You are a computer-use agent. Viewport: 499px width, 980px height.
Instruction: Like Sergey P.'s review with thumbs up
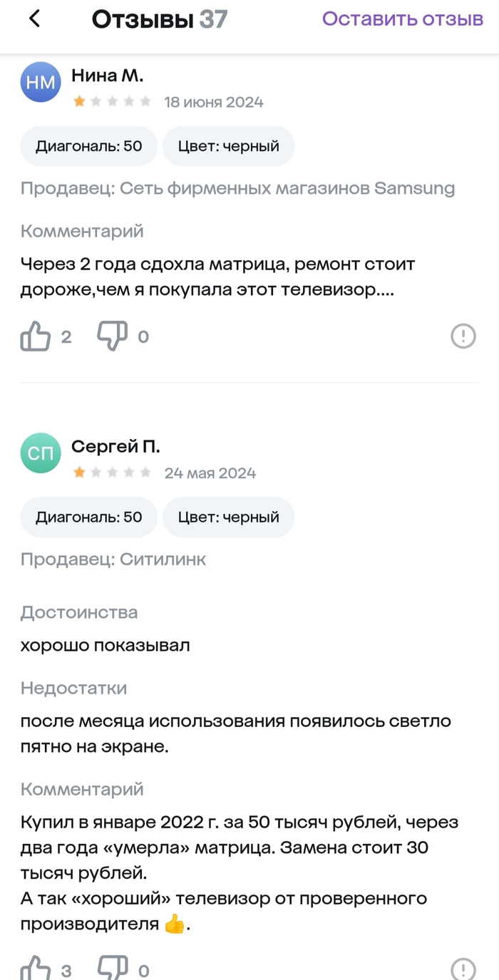click(x=36, y=968)
